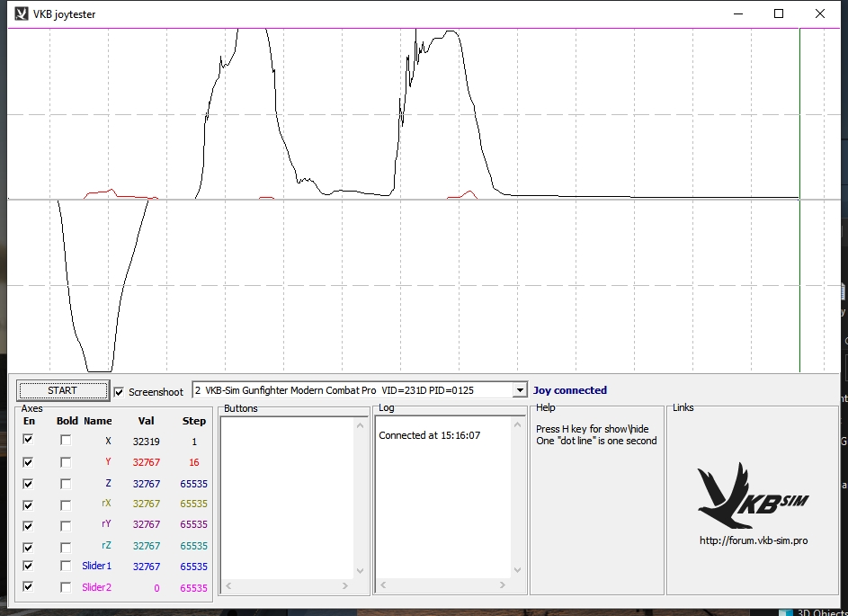Click the 'Joy connected' status text

570,390
